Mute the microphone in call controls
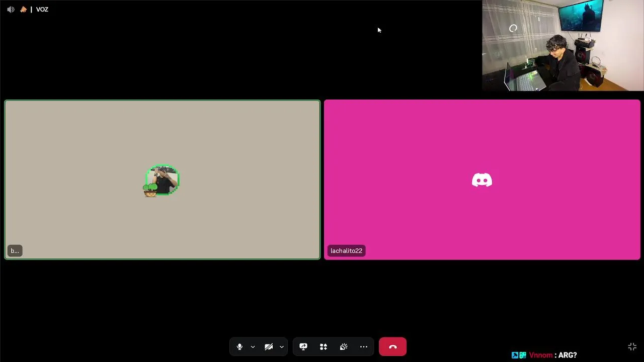 click(x=239, y=347)
